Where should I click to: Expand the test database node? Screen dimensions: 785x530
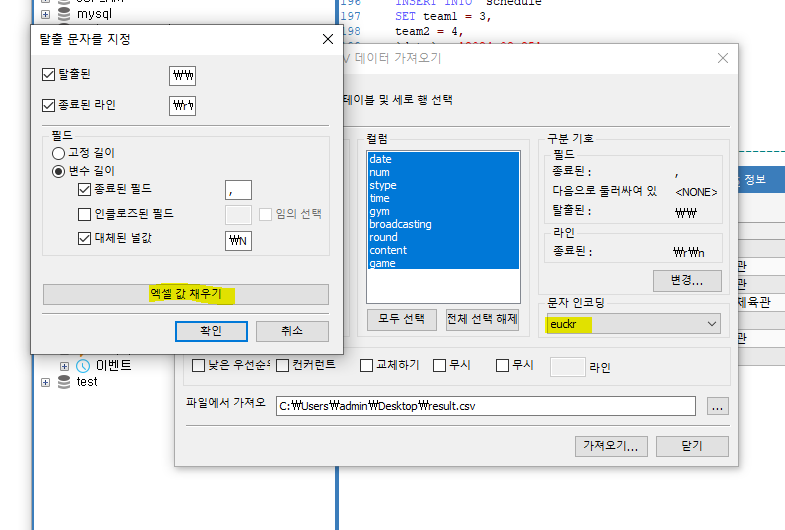tap(46, 382)
